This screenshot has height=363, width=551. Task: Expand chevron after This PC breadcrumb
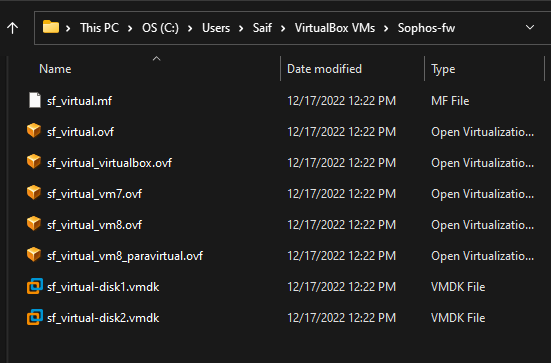[x=130, y=28]
